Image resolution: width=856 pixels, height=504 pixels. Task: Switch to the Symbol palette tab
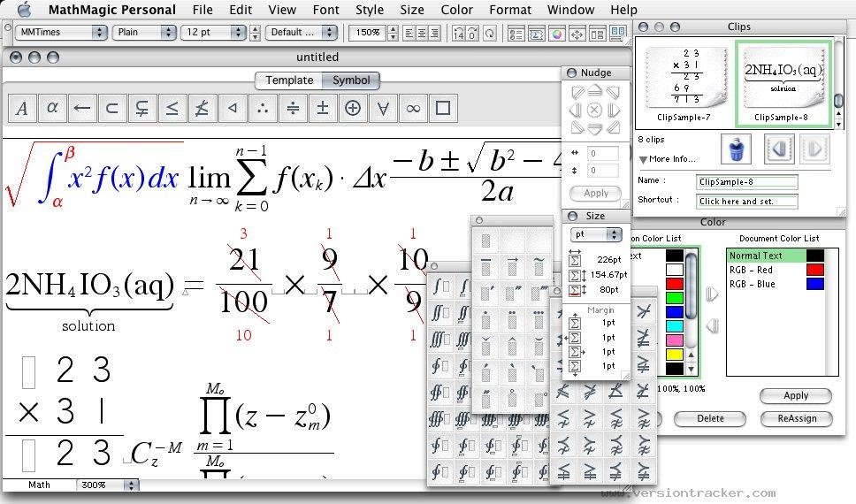pyautogui.click(x=351, y=80)
